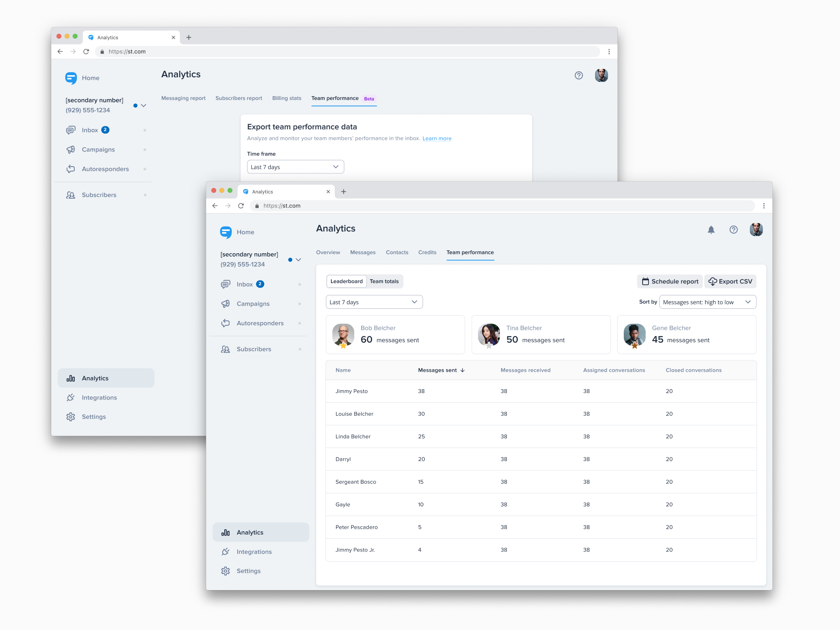Open Gene Belcher leaderboard card
The image size is (840, 630).
(x=687, y=335)
